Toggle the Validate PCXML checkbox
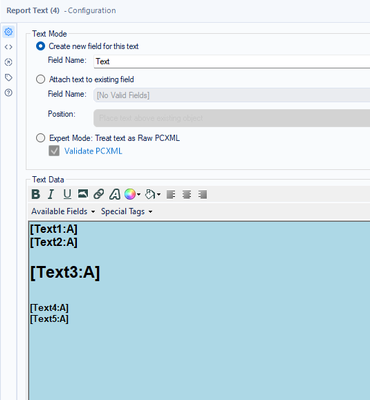Screen dimensions: 370x400 [x=54, y=151]
